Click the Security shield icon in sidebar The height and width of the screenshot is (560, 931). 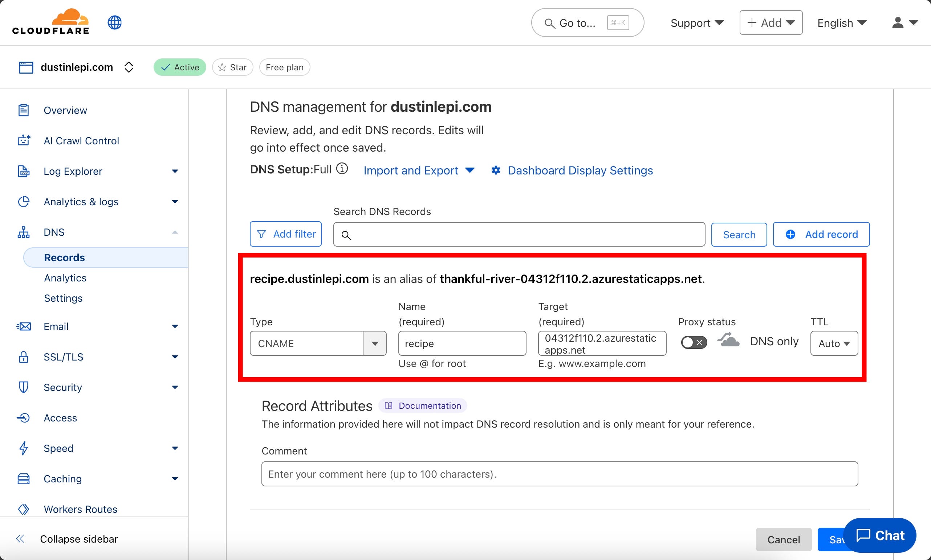[23, 387]
